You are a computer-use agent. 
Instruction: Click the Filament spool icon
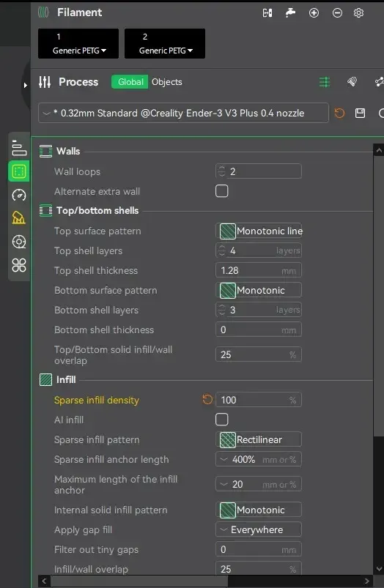tap(43, 12)
